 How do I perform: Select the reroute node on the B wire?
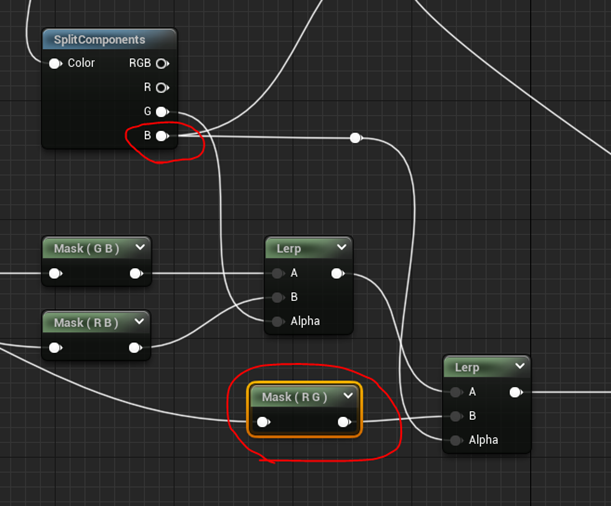[x=355, y=138]
